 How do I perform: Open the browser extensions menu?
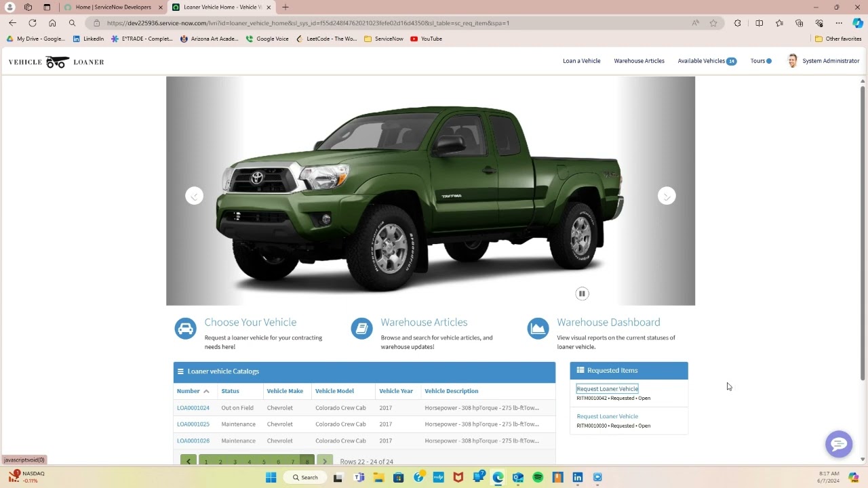[x=738, y=23]
